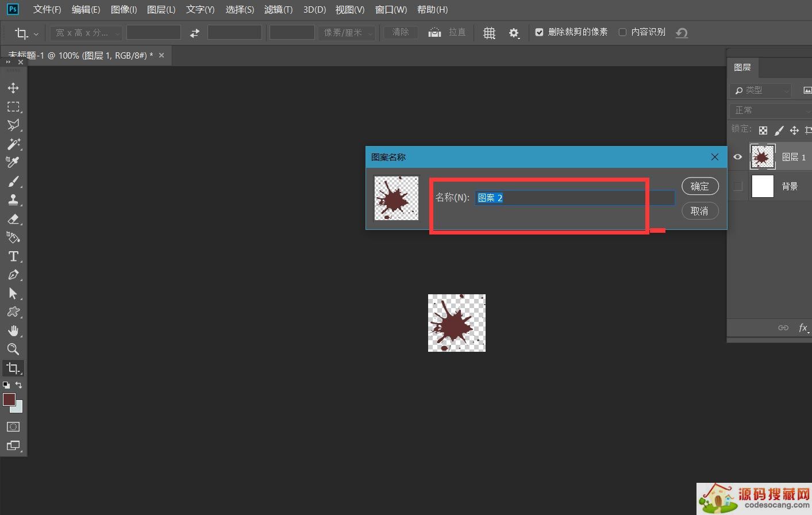This screenshot has height=515, width=812.
Task: Hide 图层 1 using eye icon
Action: [738, 157]
